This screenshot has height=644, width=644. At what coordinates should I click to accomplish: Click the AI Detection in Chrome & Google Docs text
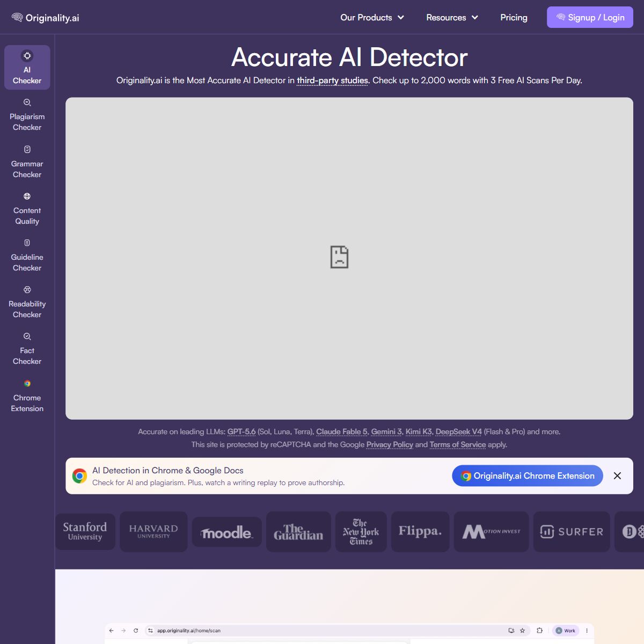click(x=168, y=470)
